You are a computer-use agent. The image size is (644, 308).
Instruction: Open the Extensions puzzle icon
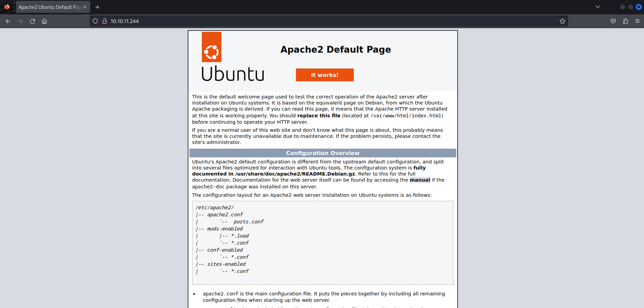(x=625, y=21)
